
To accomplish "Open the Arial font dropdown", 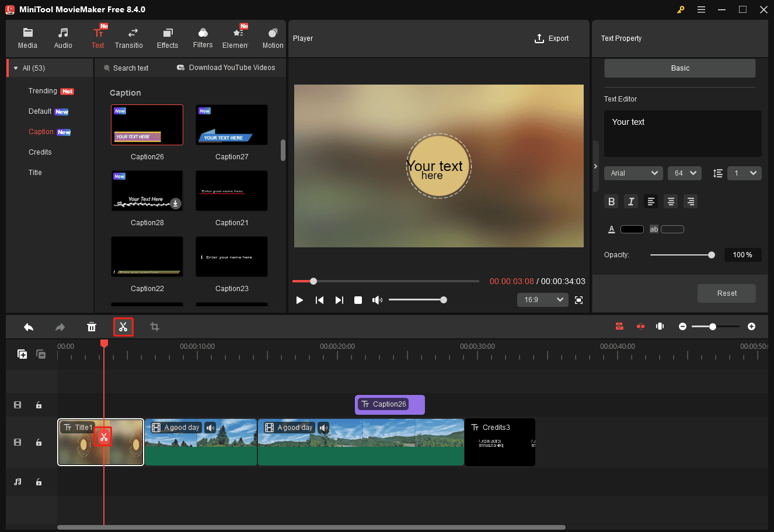I will pyautogui.click(x=633, y=173).
